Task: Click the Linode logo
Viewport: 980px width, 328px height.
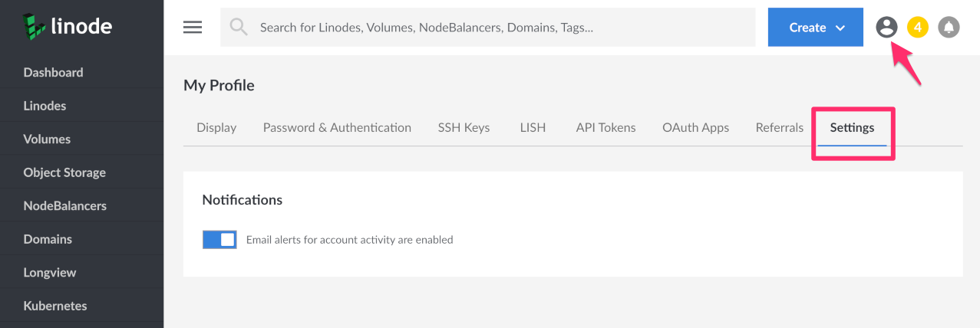Action: (x=68, y=26)
